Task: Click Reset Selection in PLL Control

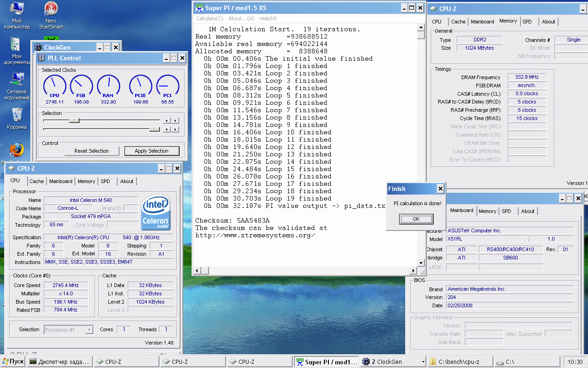Action: tap(91, 151)
